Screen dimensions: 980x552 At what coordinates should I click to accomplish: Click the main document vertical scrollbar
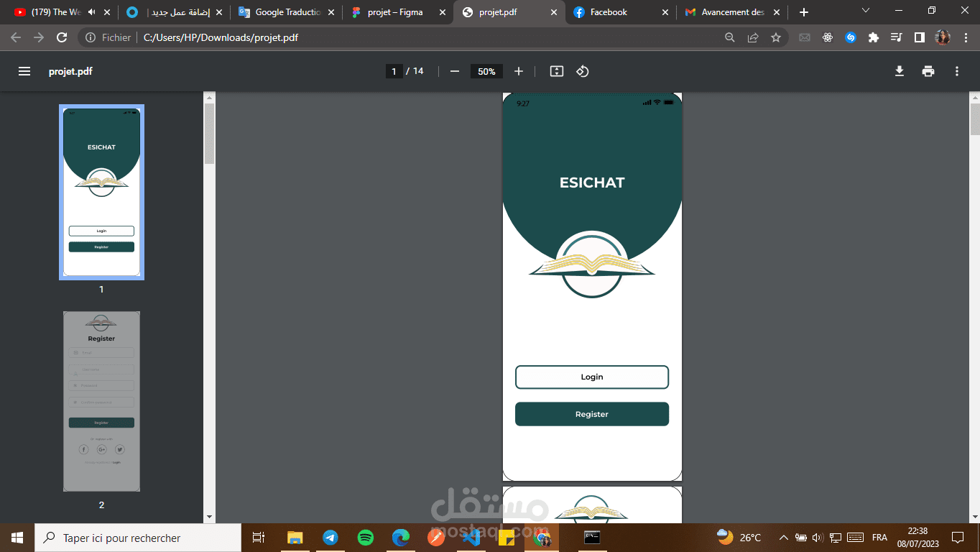975,119
